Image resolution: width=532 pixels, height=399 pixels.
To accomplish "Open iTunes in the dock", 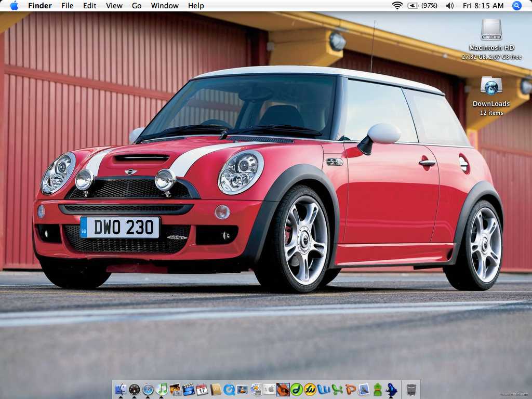I will pyautogui.click(x=162, y=389).
